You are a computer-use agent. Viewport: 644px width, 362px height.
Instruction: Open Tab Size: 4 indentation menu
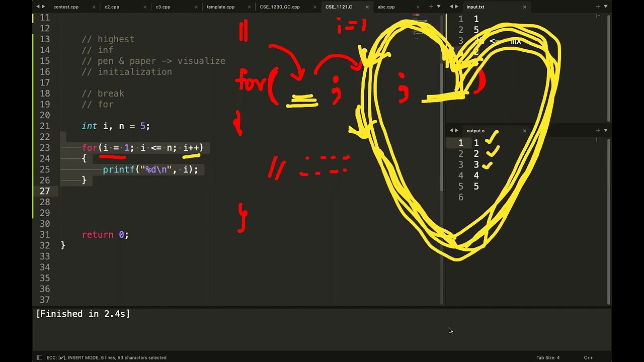click(x=548, y=357)
